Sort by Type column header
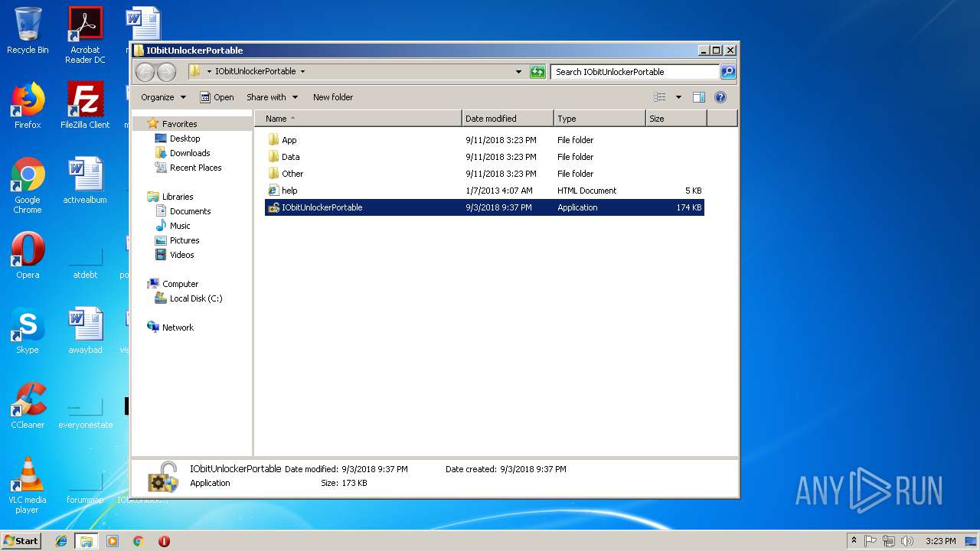Screen dimensions: 980x551 [x=599, y=119]
